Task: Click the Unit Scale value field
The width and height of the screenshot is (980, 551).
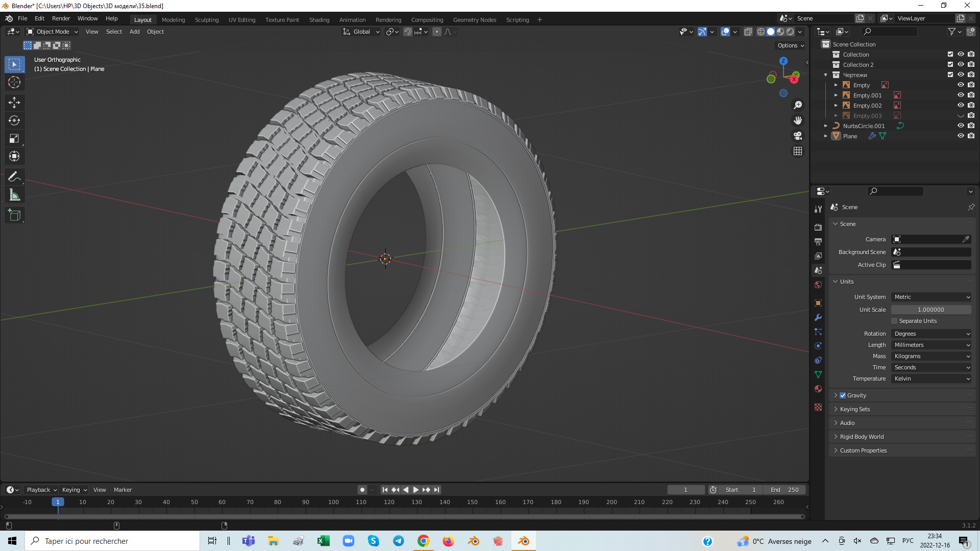Action: 931,310
